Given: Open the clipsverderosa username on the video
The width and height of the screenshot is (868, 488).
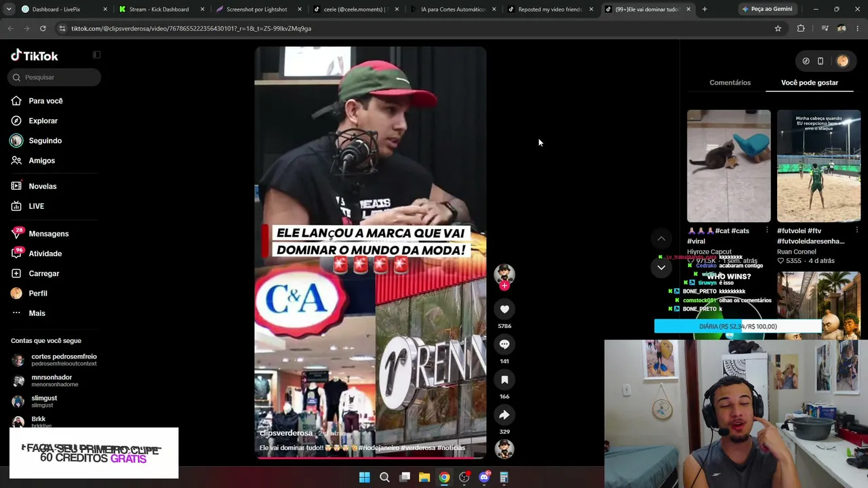Looking at the screenshot, I should (286, 433).
